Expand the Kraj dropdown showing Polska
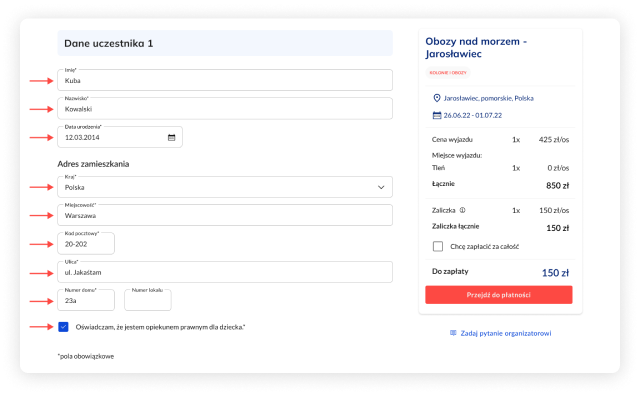The height and width of the screenshot is (395, 640). [x=225, y=187]
